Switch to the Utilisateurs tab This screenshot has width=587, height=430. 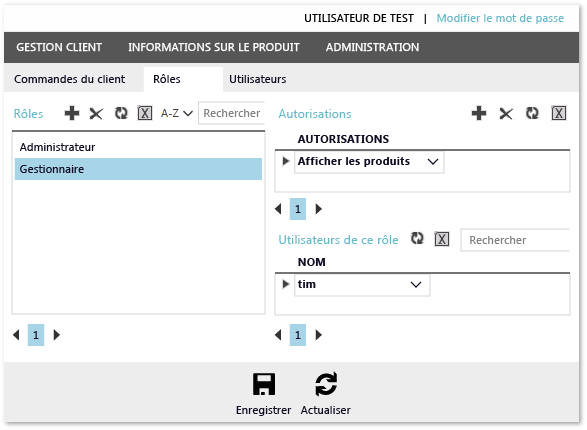click(258, 79)
